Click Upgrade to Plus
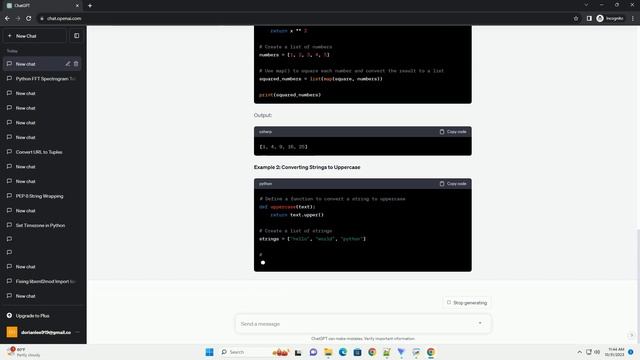Viewport: 640px width, 360px height. pos(43,316)
